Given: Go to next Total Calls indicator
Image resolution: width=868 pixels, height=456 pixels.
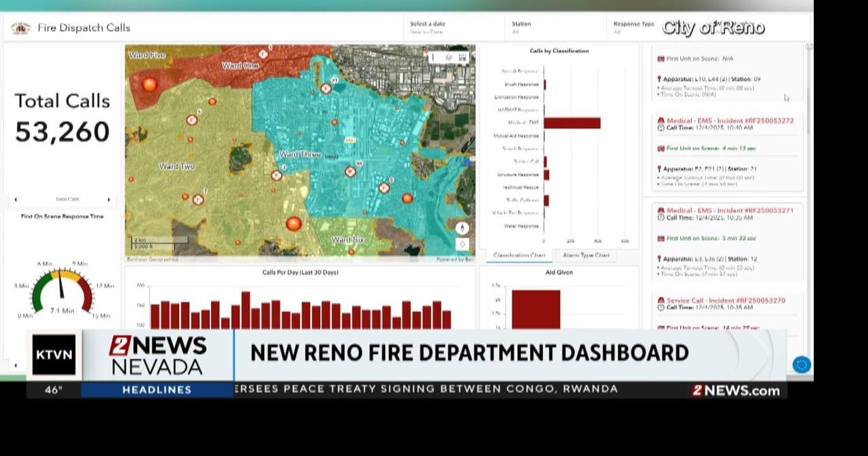Looking at the screenshot, I should (108, 199).
